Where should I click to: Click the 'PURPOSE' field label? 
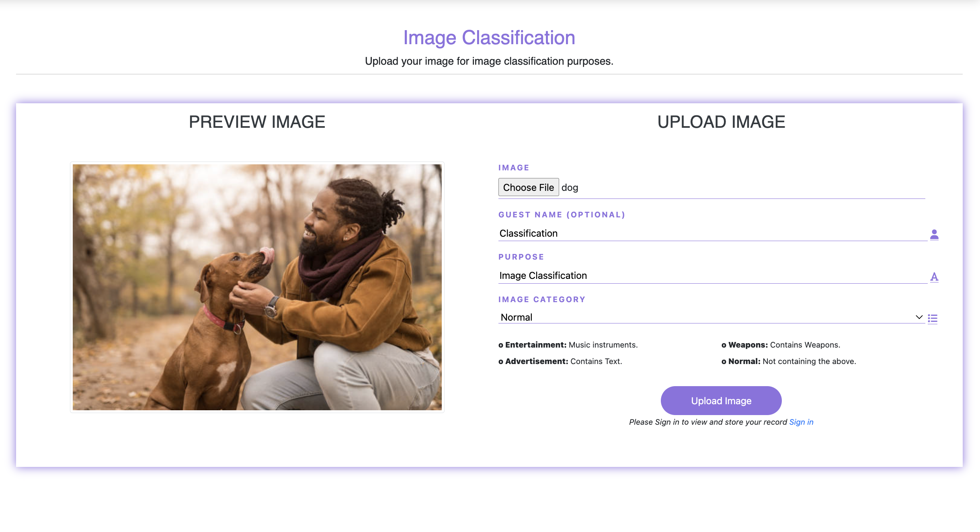521,257
